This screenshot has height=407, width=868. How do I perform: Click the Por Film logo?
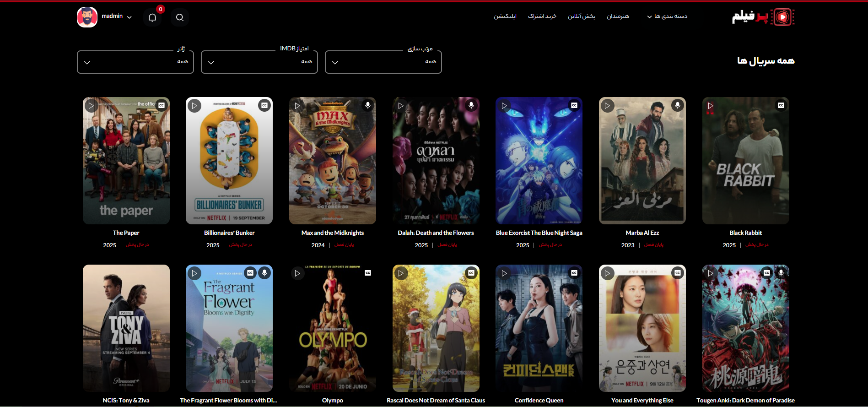coord(763,17)
